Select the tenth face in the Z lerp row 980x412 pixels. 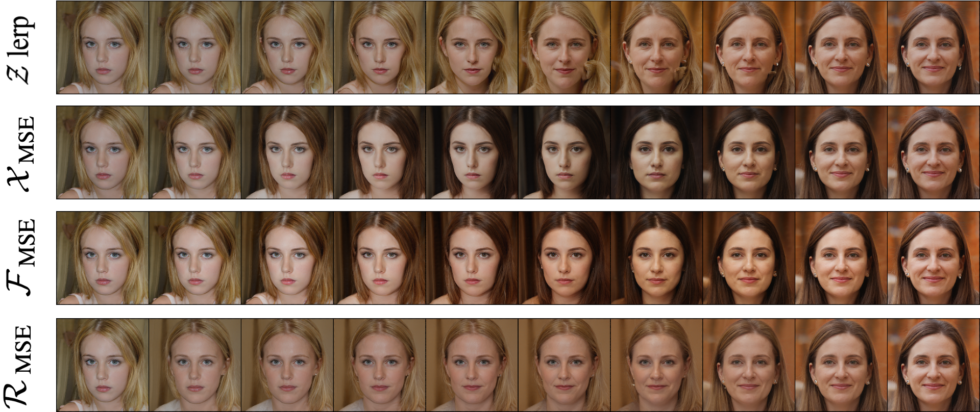934,47
